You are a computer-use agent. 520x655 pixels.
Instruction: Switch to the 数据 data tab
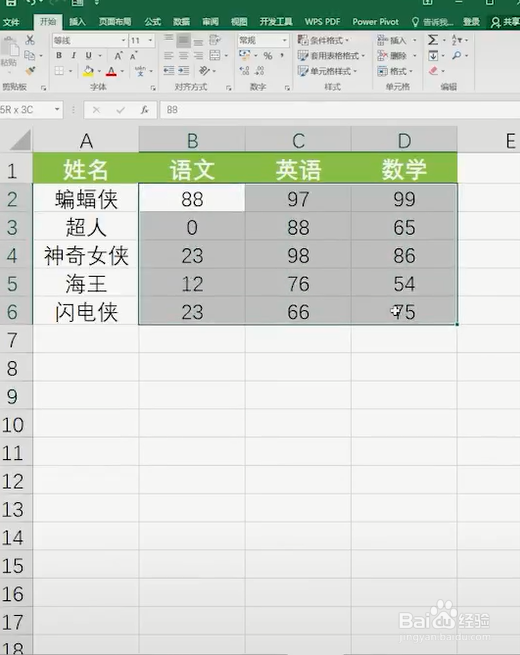coord(181,22)
